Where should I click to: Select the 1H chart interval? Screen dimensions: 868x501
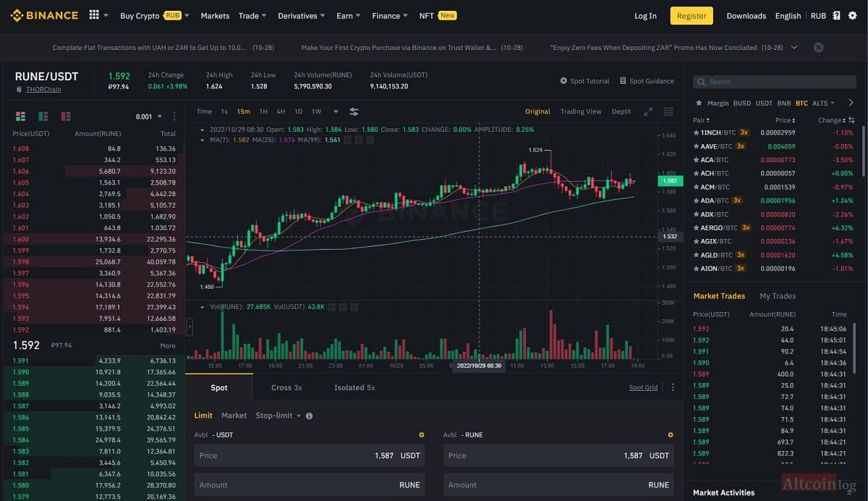(263, 111)
